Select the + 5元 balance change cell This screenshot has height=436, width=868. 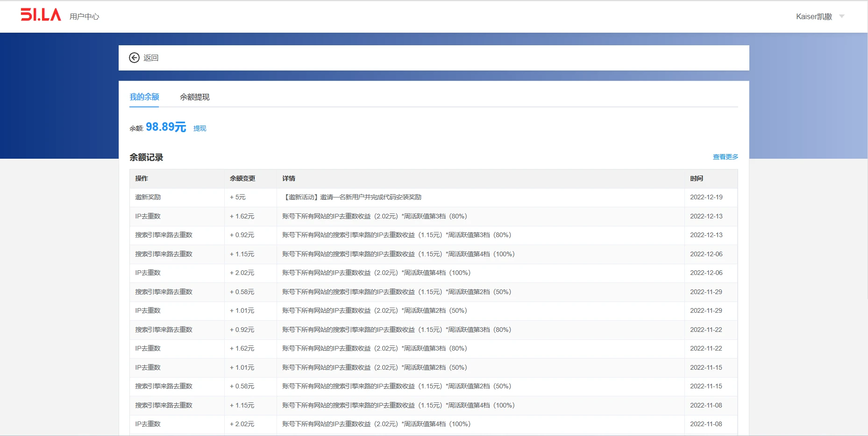click(x=237, y=197)
